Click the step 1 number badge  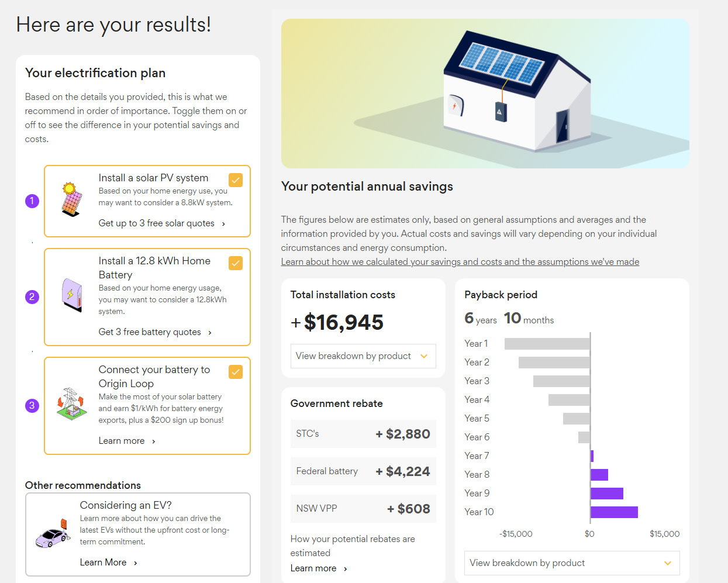(32, 201)
